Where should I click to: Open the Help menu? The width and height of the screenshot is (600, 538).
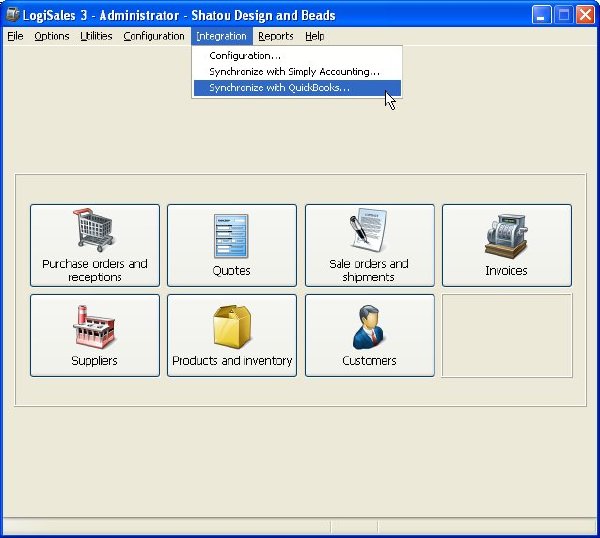pos(315,36)
